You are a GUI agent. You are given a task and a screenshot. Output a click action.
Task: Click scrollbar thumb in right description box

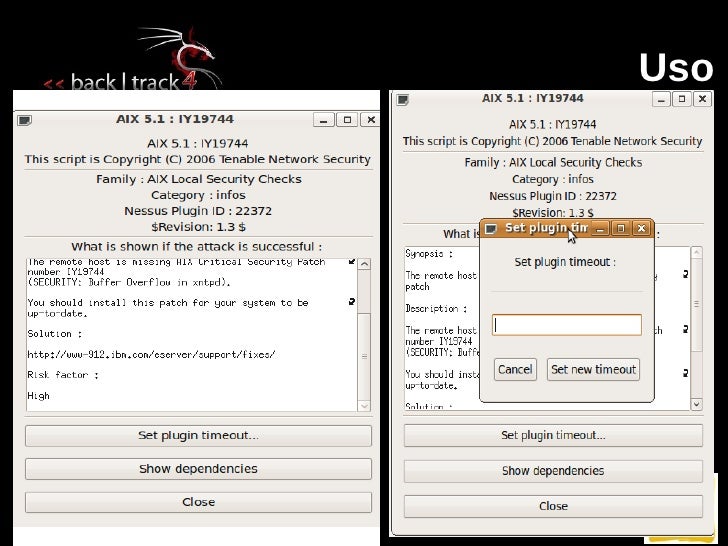click(x=696, y=304)
